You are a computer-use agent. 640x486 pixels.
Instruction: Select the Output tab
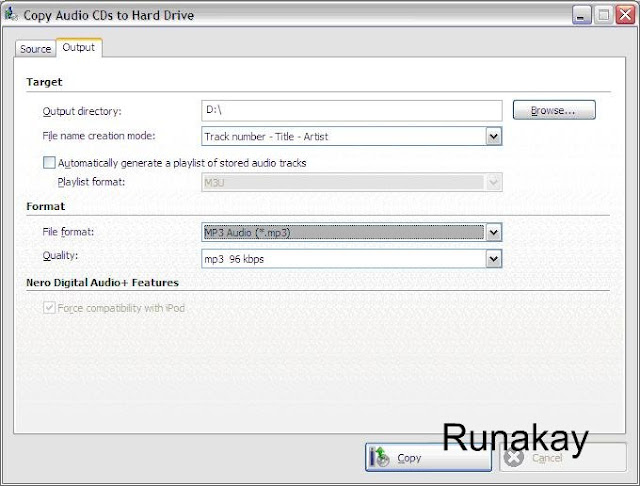79,47
